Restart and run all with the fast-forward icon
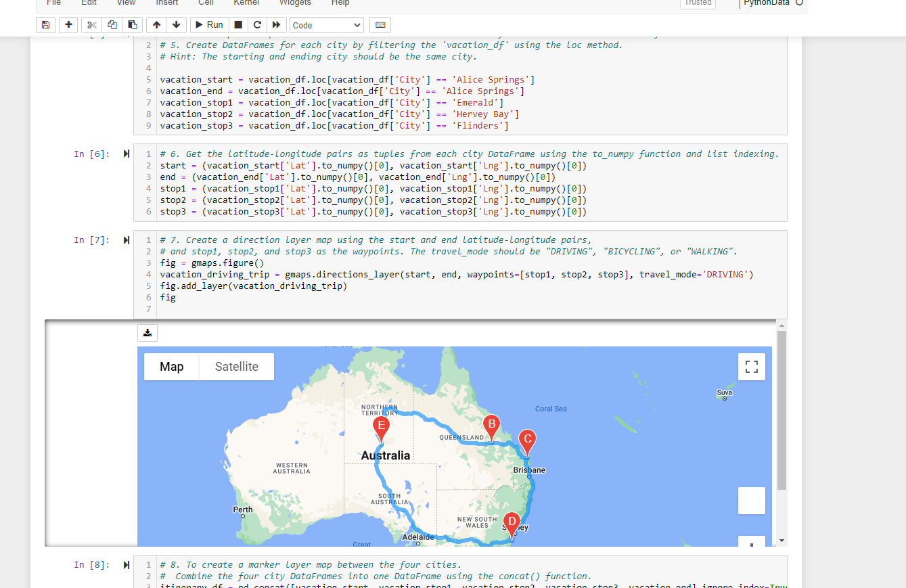This screenshot has width=906, height=588. click(276, 25)
